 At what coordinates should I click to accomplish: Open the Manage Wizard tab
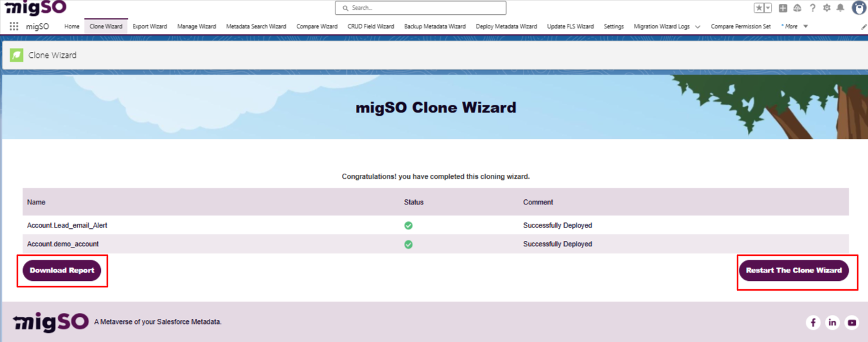197,26
